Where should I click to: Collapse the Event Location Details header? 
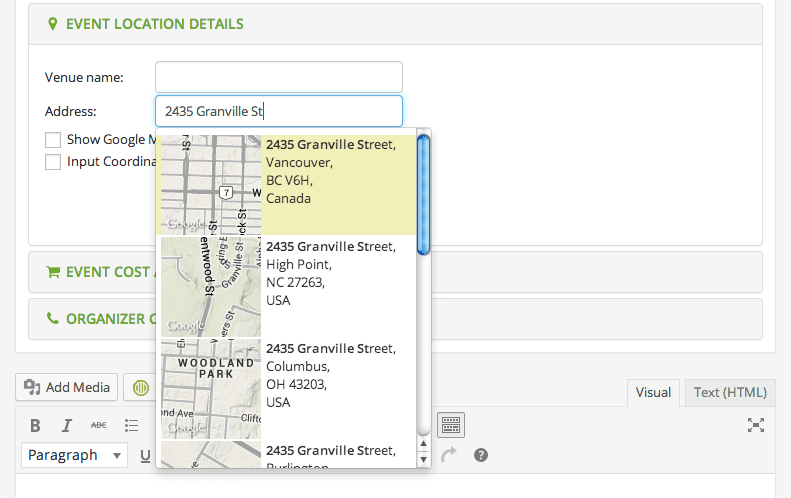[x=396, y=24]
